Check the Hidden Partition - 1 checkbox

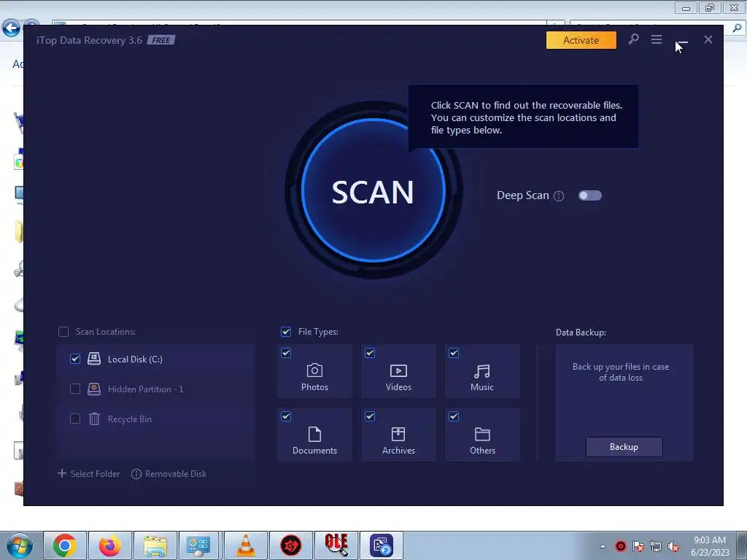coord(75,389)
